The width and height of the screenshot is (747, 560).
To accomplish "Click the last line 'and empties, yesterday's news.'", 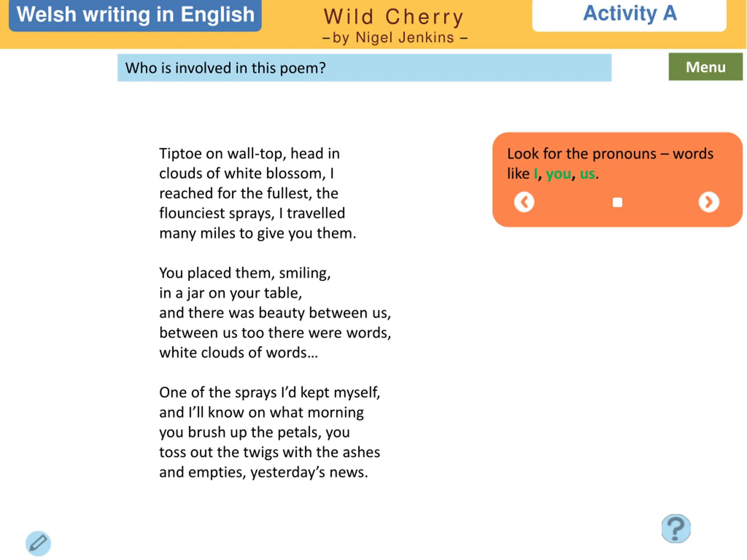I will [264, 472].
